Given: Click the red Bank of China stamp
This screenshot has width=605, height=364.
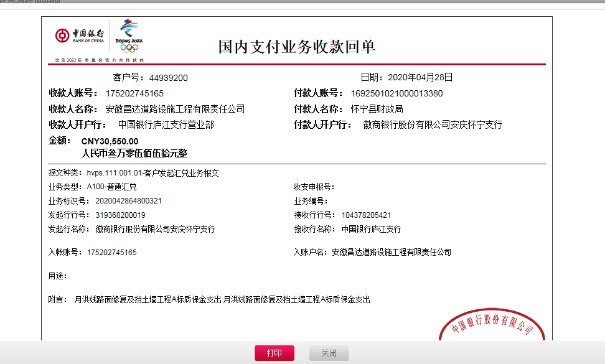Looking at the screenshot, I should [x=492, y=327].
